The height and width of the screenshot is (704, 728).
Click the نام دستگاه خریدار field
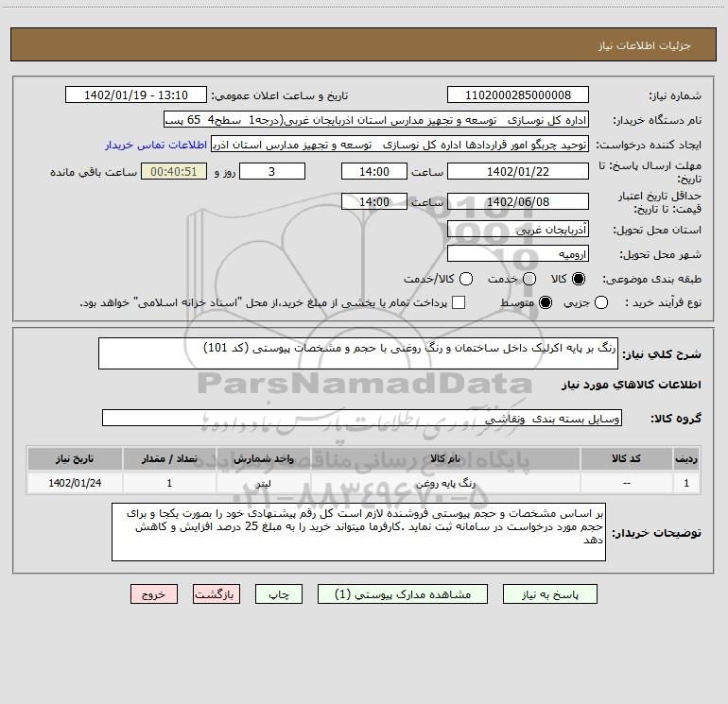(x=376, y=120)
